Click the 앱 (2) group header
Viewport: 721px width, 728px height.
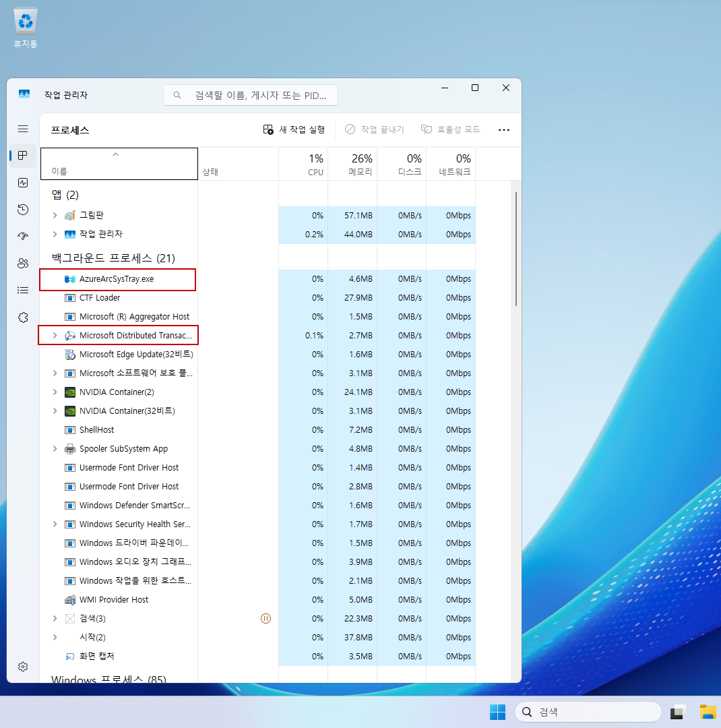click(x=65, y=195)
